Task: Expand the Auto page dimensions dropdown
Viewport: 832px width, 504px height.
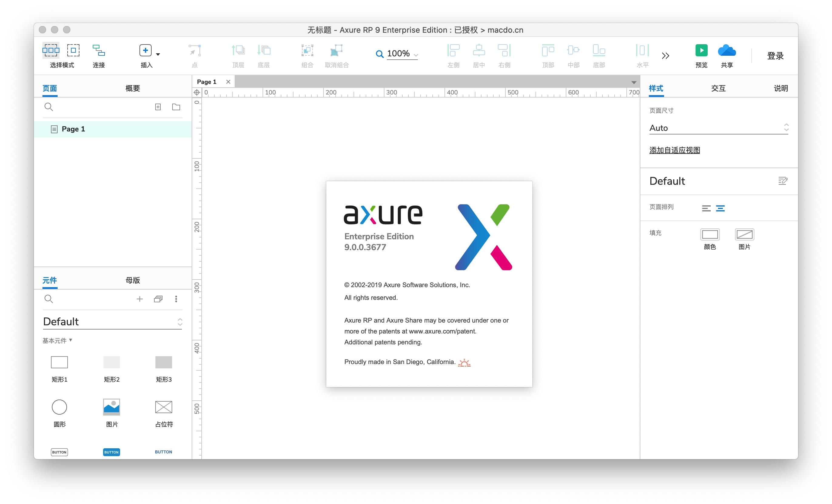Action: [x=718, y=128]
